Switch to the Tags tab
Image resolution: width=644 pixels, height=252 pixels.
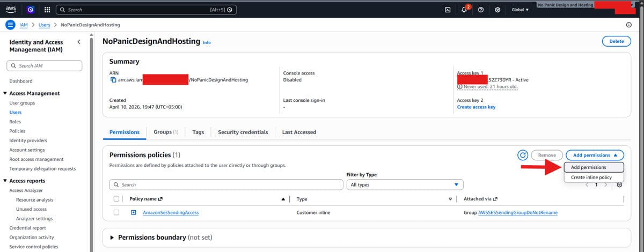pos(198,132)
